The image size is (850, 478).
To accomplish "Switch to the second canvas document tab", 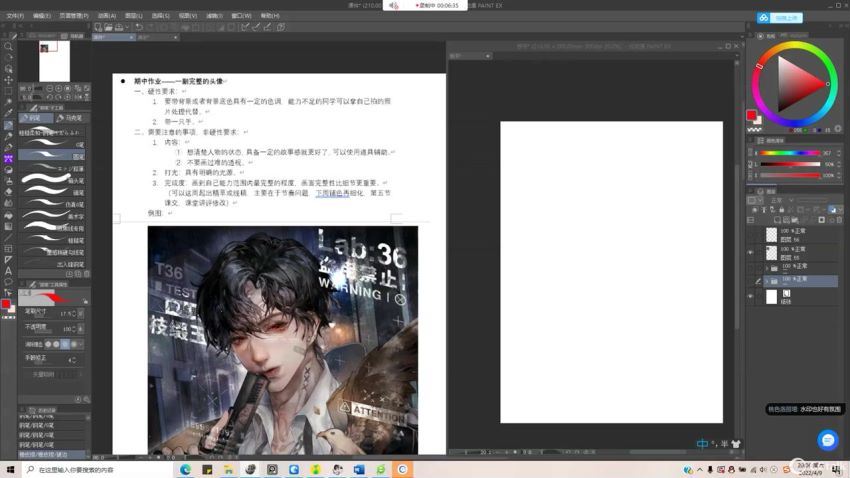I will (x=158, y=37).
